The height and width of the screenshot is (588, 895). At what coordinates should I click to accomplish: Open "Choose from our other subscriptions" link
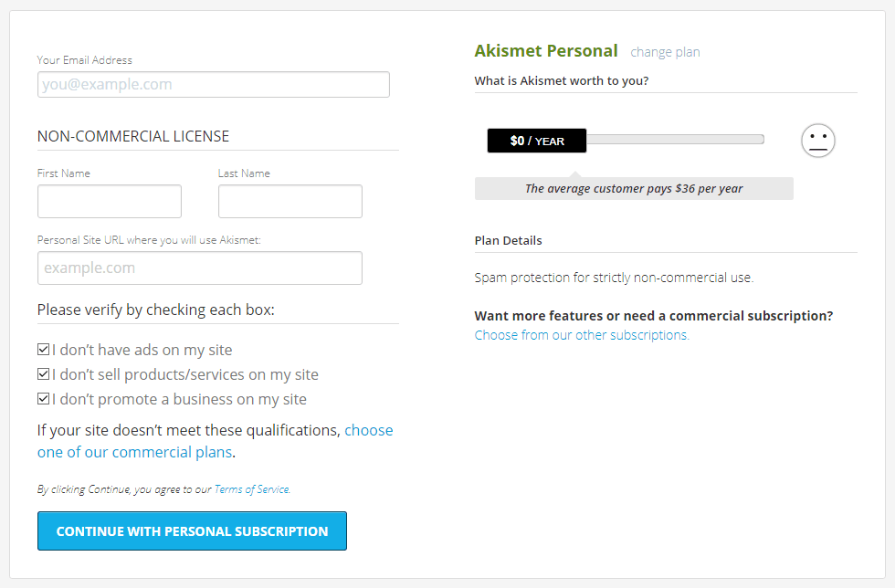(x=582, y=335)
